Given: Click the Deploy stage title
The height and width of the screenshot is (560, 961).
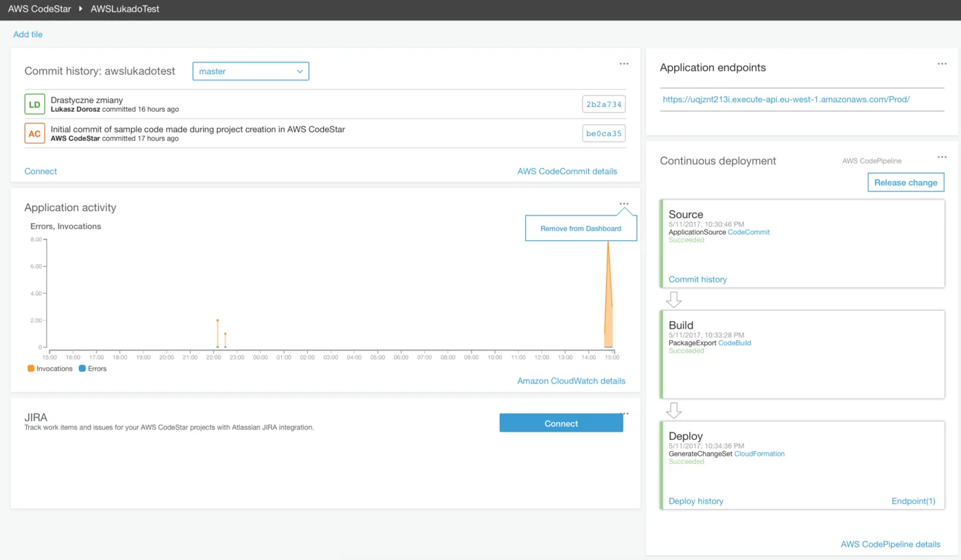Looking at the screenshot, I should point(686,436).
